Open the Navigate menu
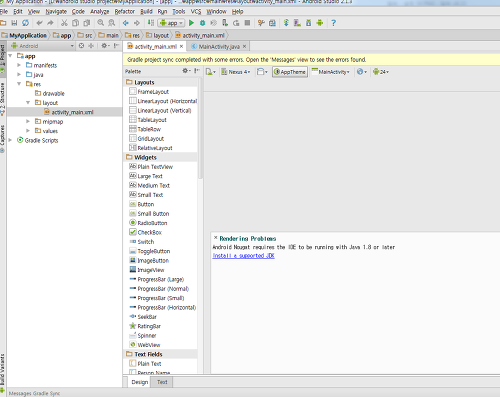Screen dimensions: 500x397 (x=56, y=11)
